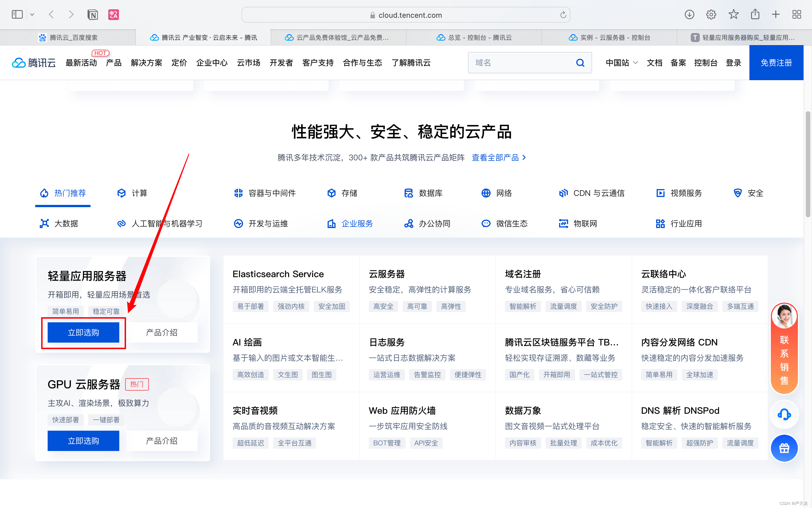Image resolution: width=812 pixels, height=508 pixels.
Task: Open the Elasticsearch Service product card
Action: pyautogui.click(x=291, y=290)
